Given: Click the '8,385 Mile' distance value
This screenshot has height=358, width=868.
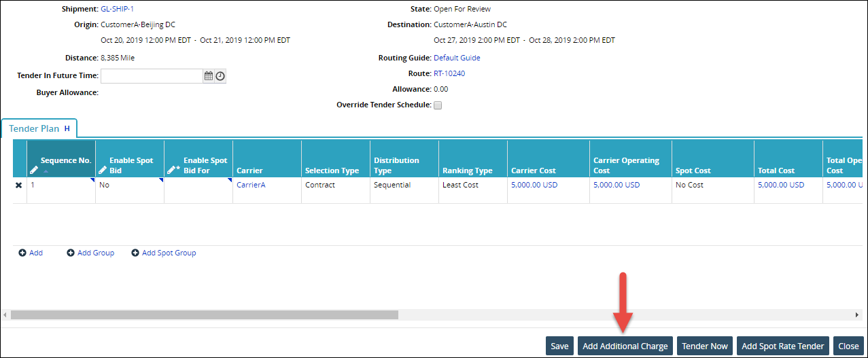Looking at the screenshot, I should click(118, 58).
